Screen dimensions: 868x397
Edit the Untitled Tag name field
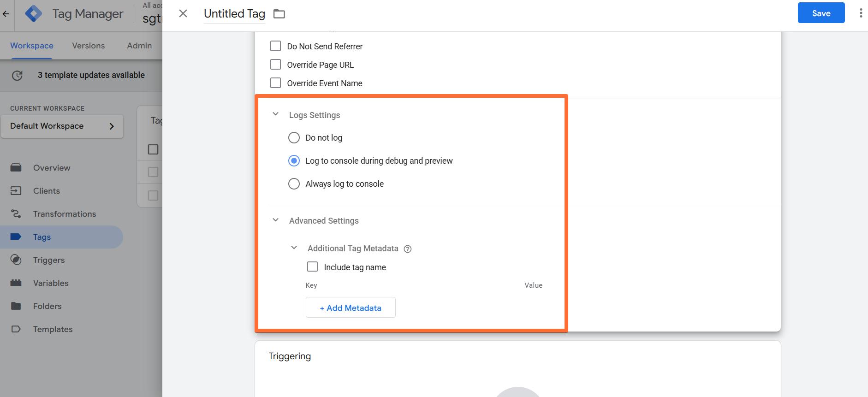[234, 14]
